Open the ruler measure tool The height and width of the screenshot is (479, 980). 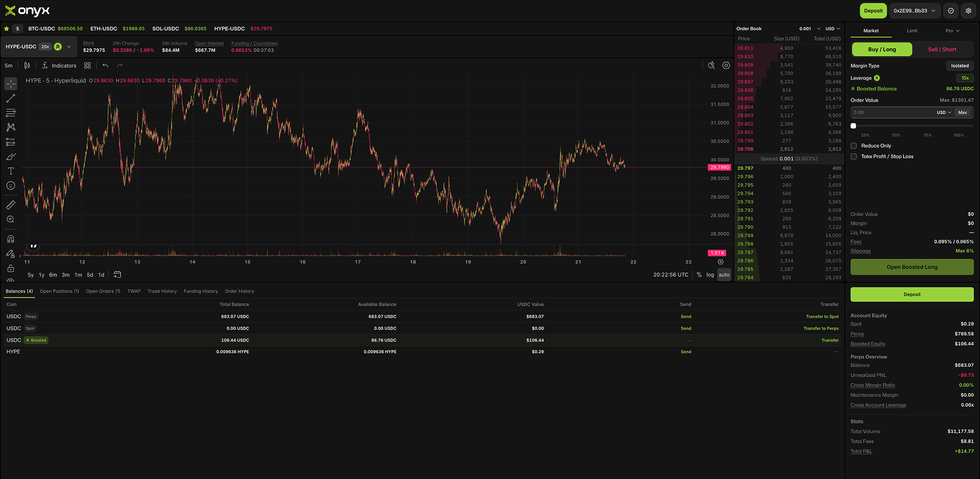coord(11,205)
